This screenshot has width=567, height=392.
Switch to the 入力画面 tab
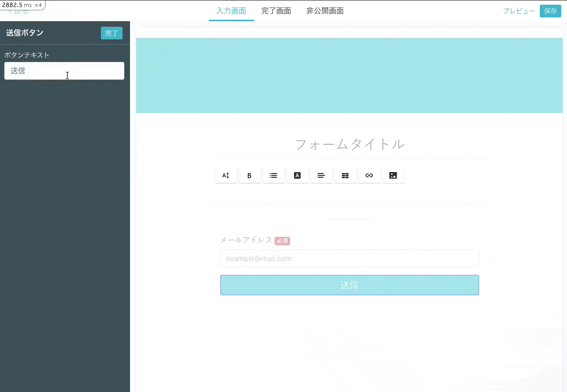[x=231, y=11]
